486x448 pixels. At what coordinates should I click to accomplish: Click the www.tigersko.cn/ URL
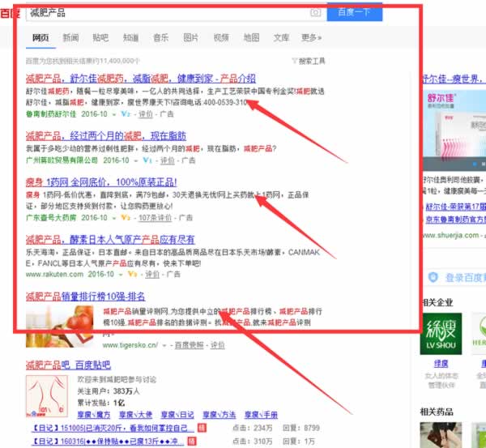[130, 345]
